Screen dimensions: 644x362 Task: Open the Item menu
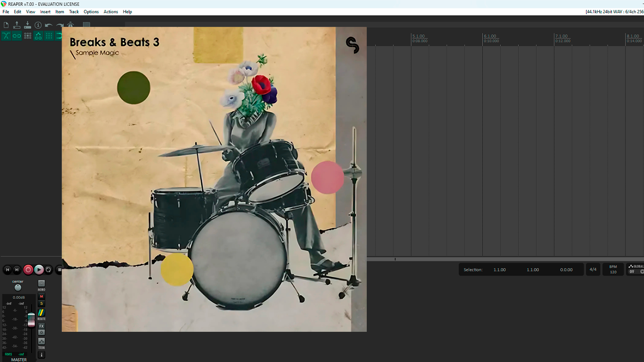(60, 12)
